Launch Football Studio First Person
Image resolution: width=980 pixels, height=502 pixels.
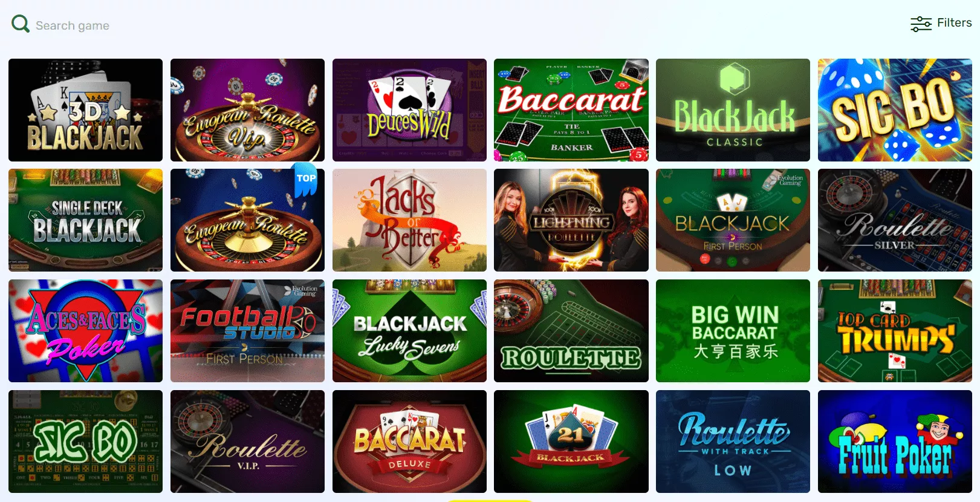click(x=247, y=331)
